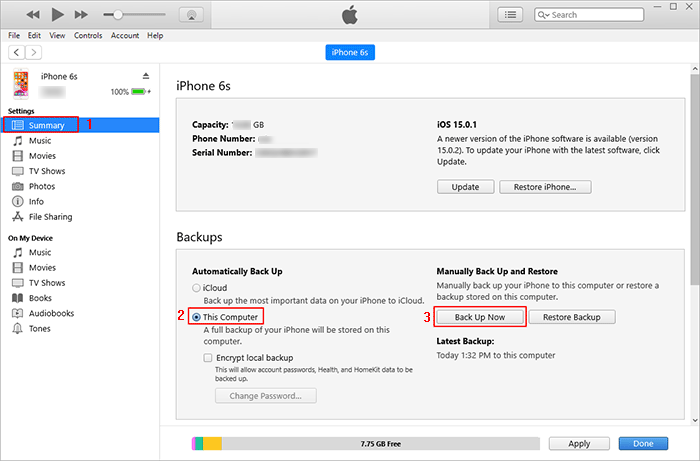700x461 pixels.
Task: Open the Audiobooks icon item
Action: tap(17, 313)
